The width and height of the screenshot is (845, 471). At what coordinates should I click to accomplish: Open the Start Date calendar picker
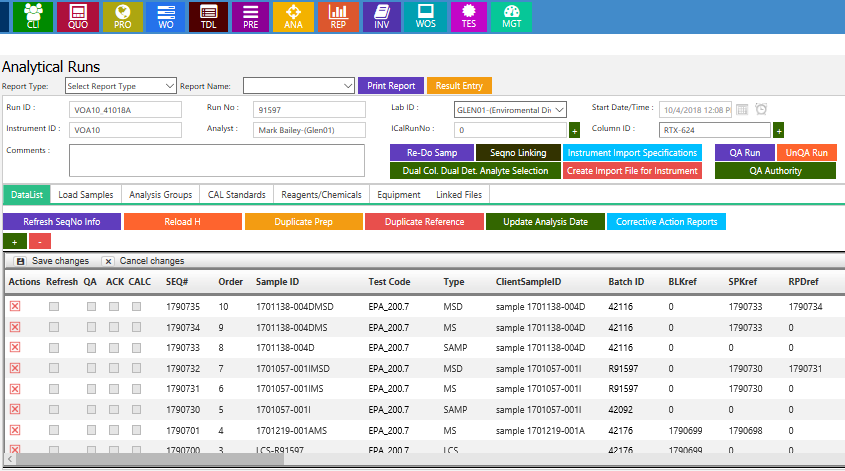click(x=742, y=109)
